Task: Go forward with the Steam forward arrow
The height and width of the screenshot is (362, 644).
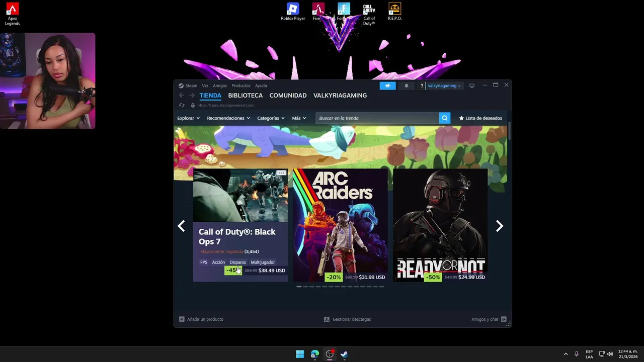Action: point(192,96)
